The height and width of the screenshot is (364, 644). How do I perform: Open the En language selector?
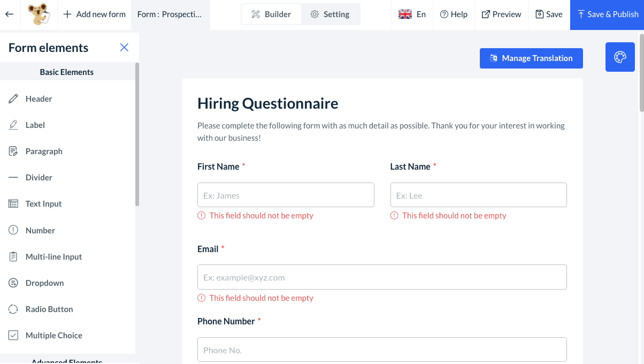(412, 14)
